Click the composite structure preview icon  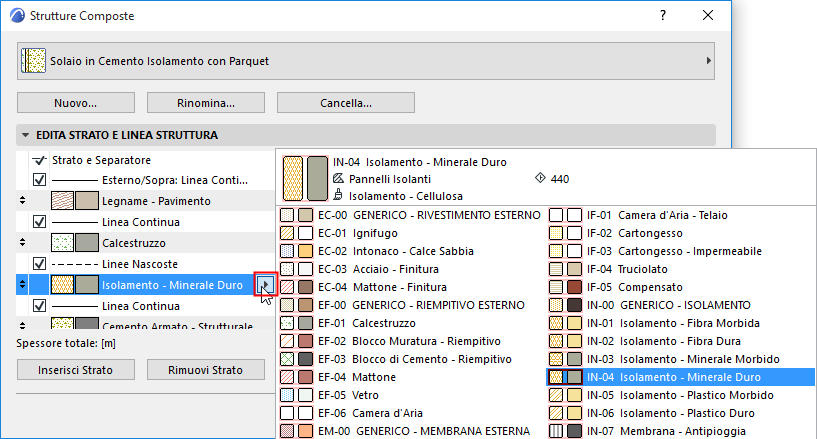pyautogui.click(x=33, y=61)
